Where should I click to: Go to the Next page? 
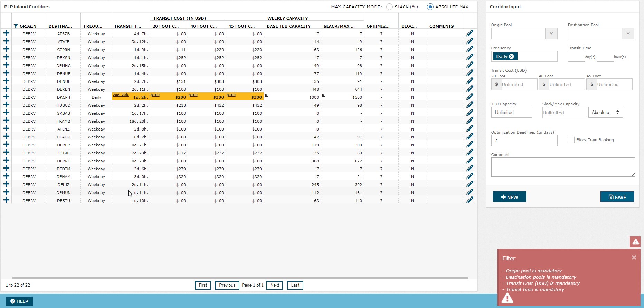pyautogui.click(x=275, y=285)
